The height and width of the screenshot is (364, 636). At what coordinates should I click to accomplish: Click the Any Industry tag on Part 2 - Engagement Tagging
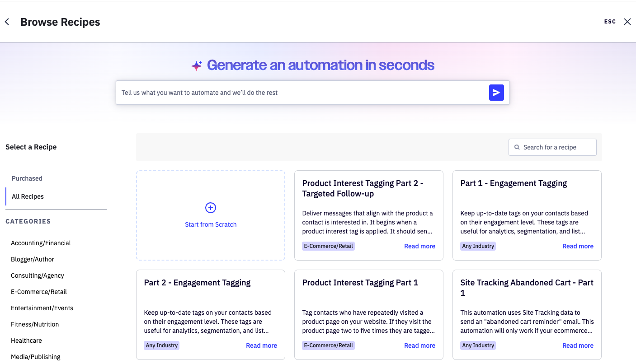coord(161,345)
